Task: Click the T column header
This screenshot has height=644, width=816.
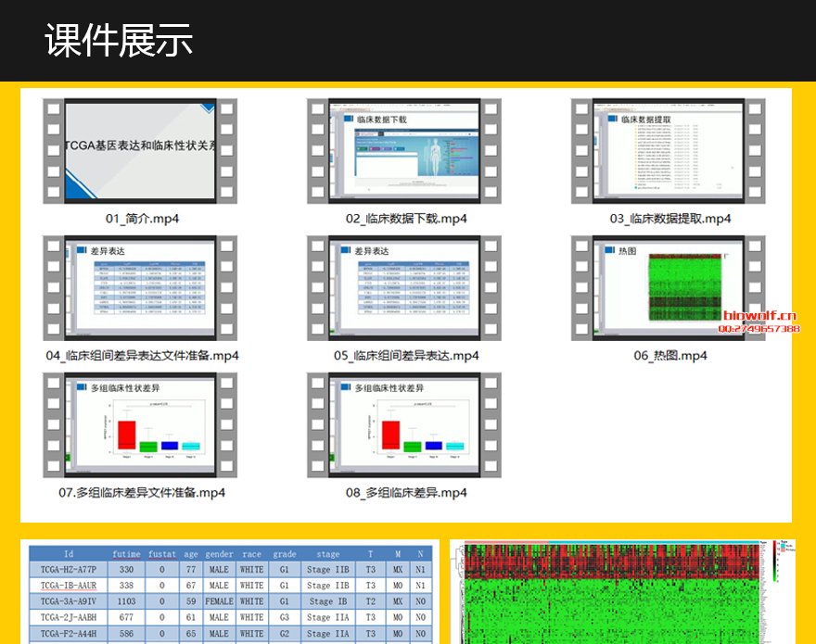Action: pyautogui.click(x=371, y=554)
